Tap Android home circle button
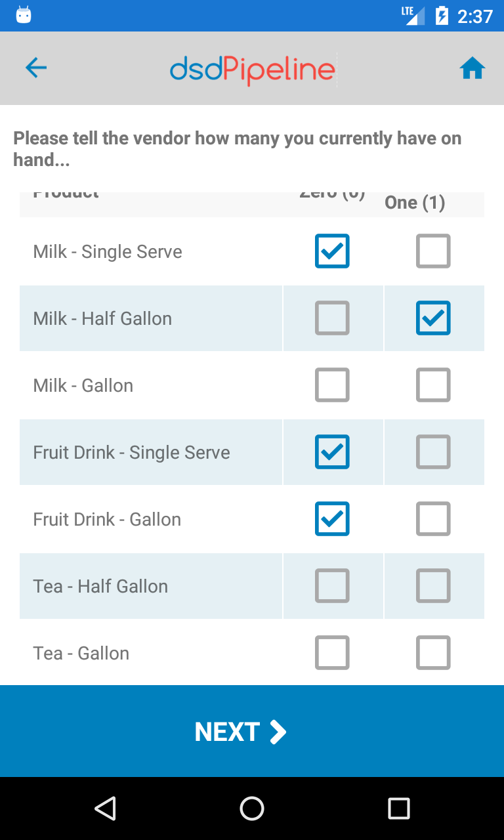Viewport: 504px width, 840px height. click(252, 808)
